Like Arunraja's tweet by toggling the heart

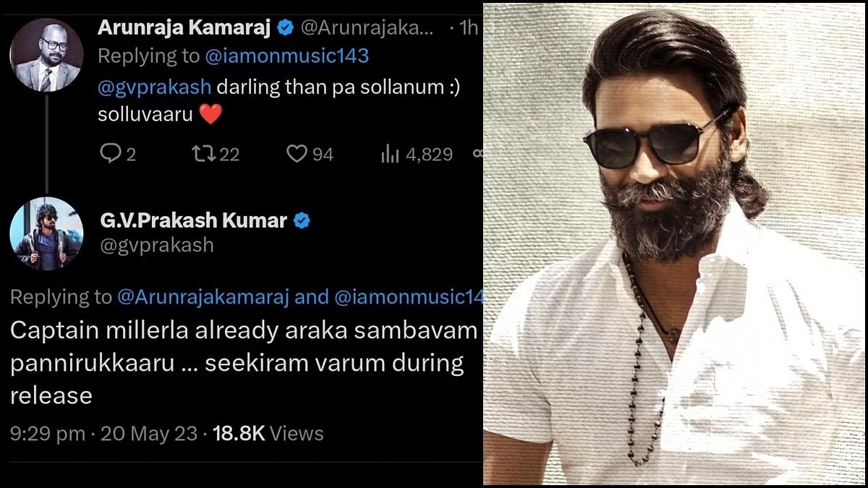(298, 153)
